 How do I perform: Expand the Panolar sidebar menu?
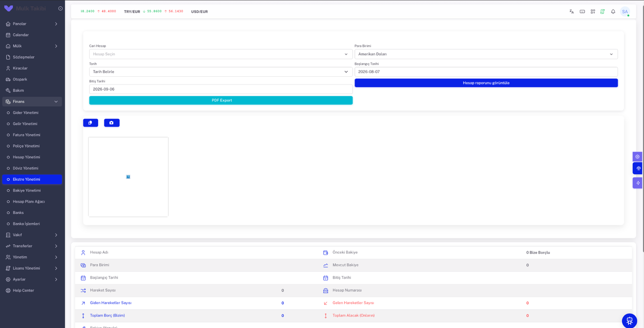click(x=32, y=24)
